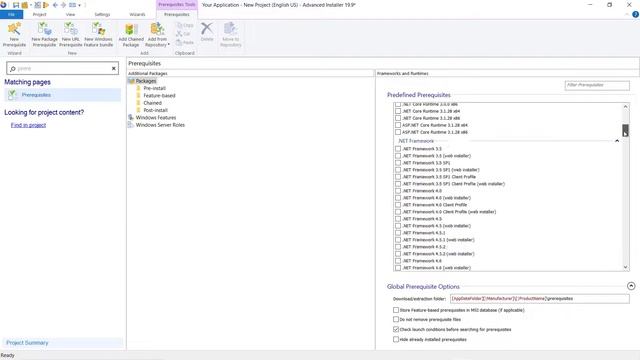
Task: Click the Paste clipboard button
Action: (185, 42)
